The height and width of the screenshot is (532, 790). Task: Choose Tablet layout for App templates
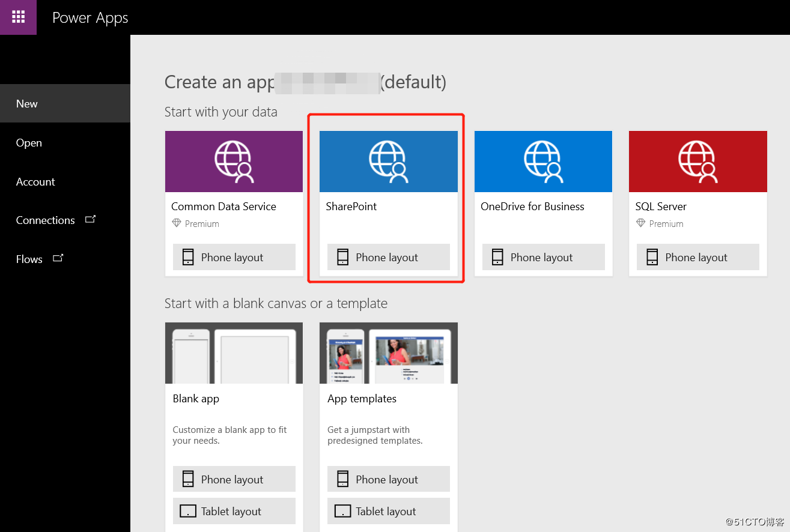[389, 511]
